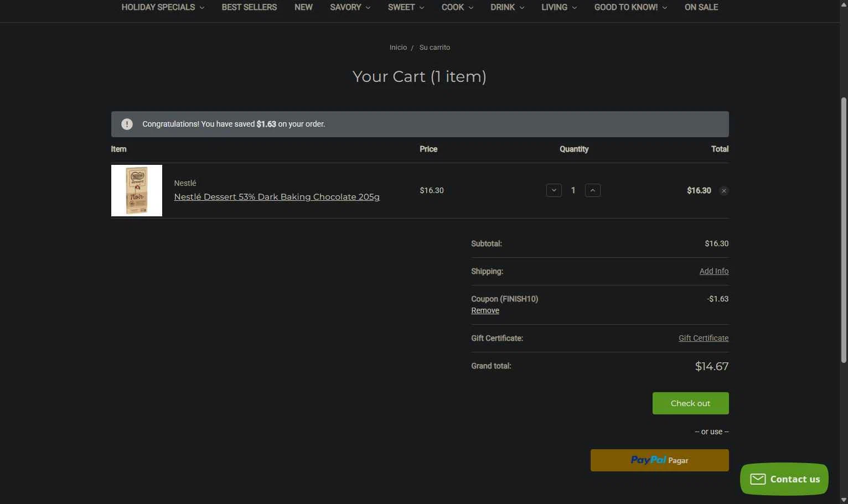The image size is (848, 504).
Task: Click the page vertical scrollbar
Action: point(844,230)
